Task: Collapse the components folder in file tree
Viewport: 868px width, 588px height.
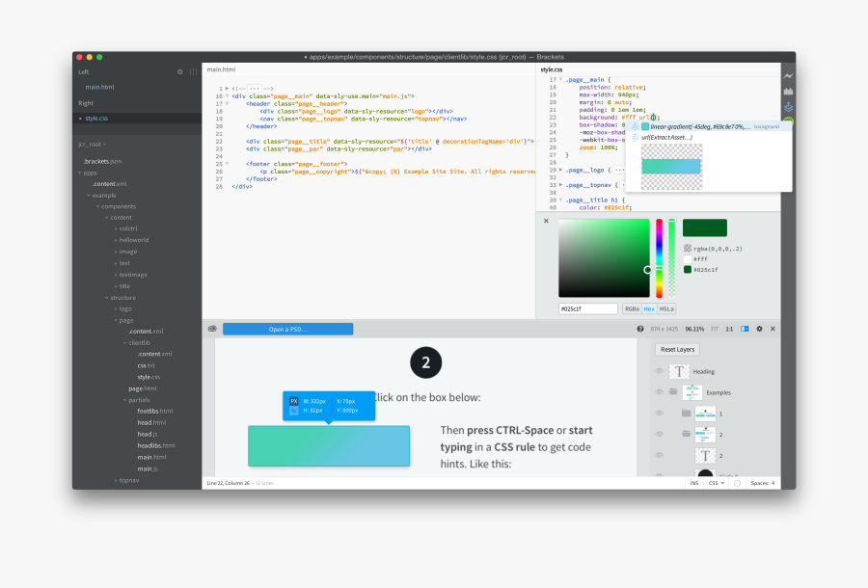Action: coord(97,206)
